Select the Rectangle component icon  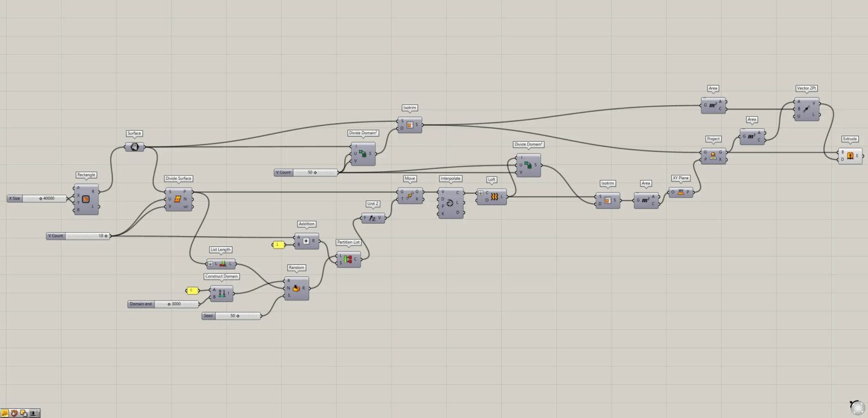pos(86,199)
